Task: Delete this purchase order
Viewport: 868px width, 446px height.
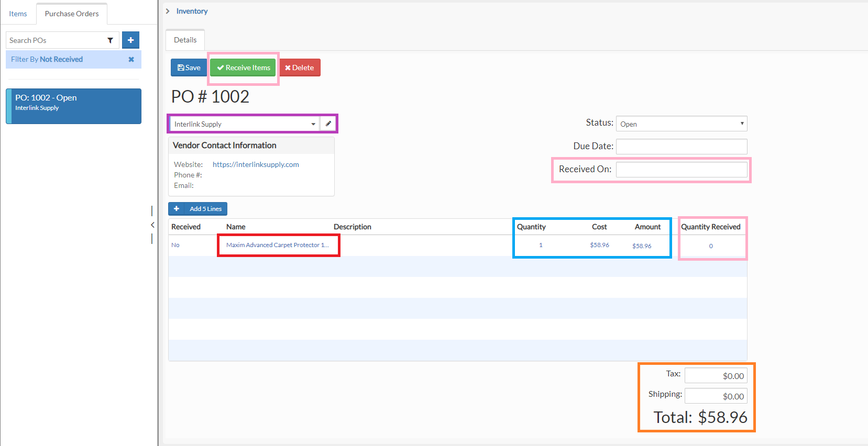Action: (x=300, y=68)
